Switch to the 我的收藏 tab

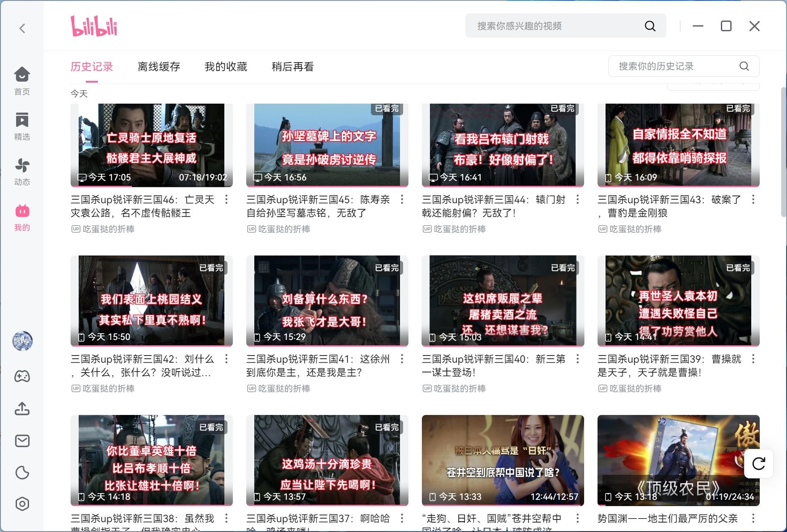226,67
